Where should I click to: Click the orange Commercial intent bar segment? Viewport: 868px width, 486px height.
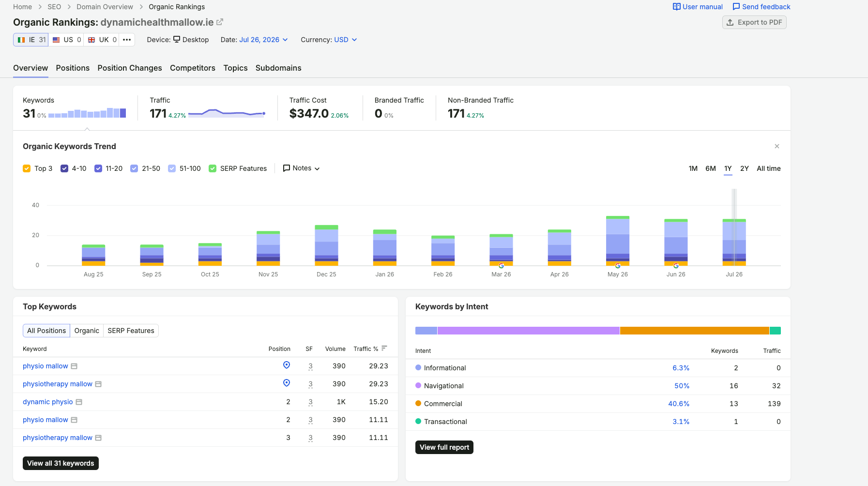click(x=694, y=331)
